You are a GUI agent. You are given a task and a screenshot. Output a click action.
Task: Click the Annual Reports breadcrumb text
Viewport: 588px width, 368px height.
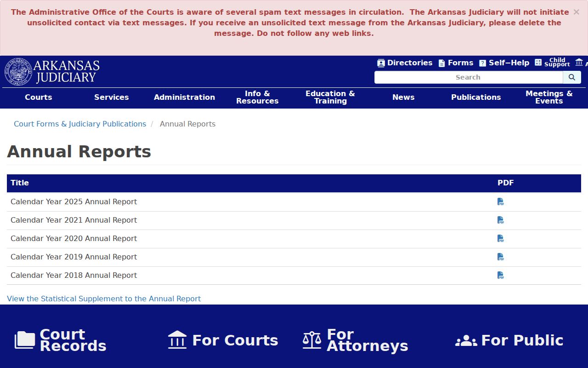coord(187,124)
